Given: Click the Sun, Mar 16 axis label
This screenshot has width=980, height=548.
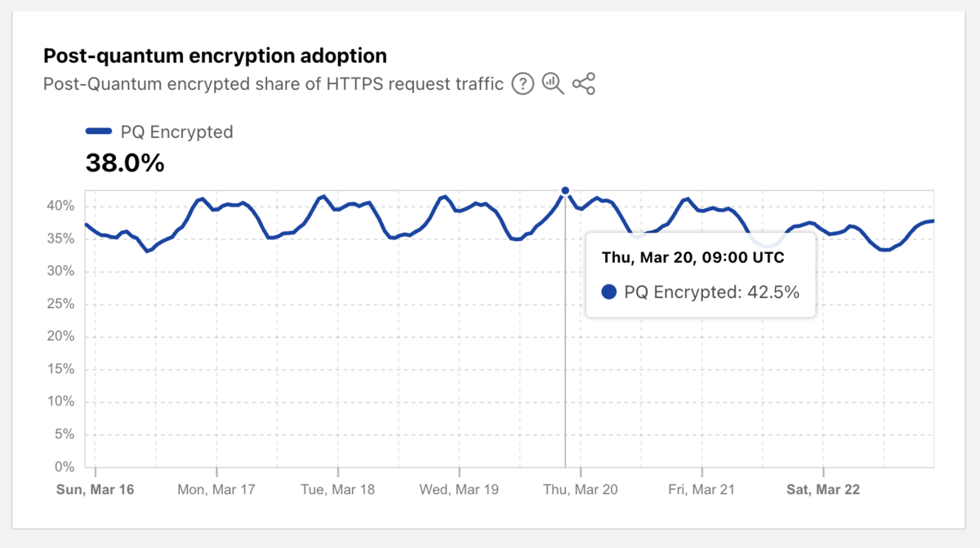Looking at the screenshot, I should pyautogui.click(x=95, y=490).
